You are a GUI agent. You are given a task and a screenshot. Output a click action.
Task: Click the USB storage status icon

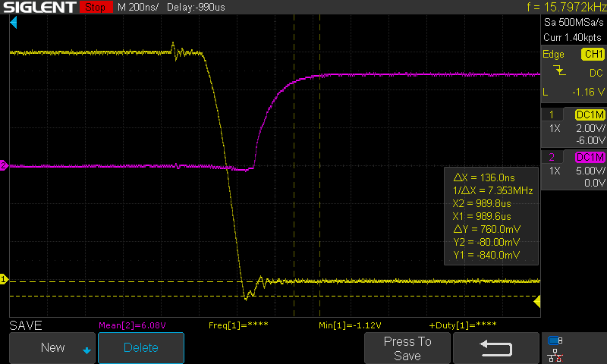coord(555,340)
